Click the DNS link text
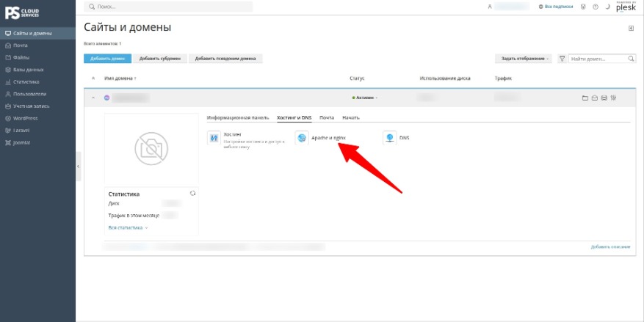The width and height of the screenshot is (644, 322). click(404, 138)
